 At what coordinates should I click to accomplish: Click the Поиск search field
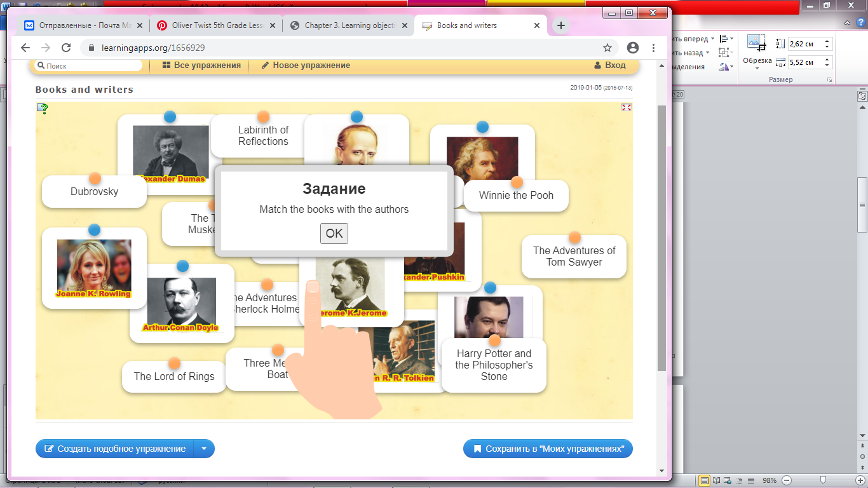(88, 65)
